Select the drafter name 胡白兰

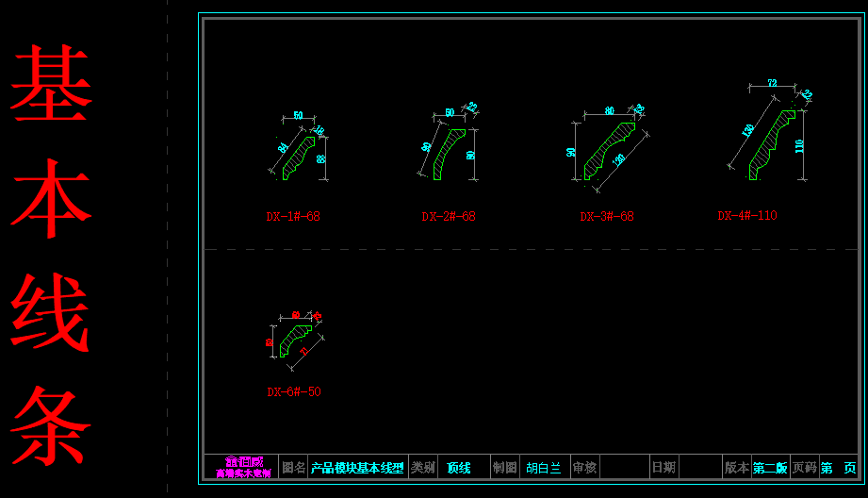pos(543,468)
